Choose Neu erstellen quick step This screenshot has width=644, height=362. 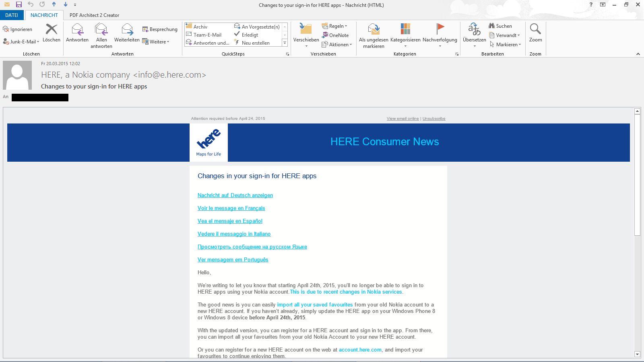coord(252,43)
